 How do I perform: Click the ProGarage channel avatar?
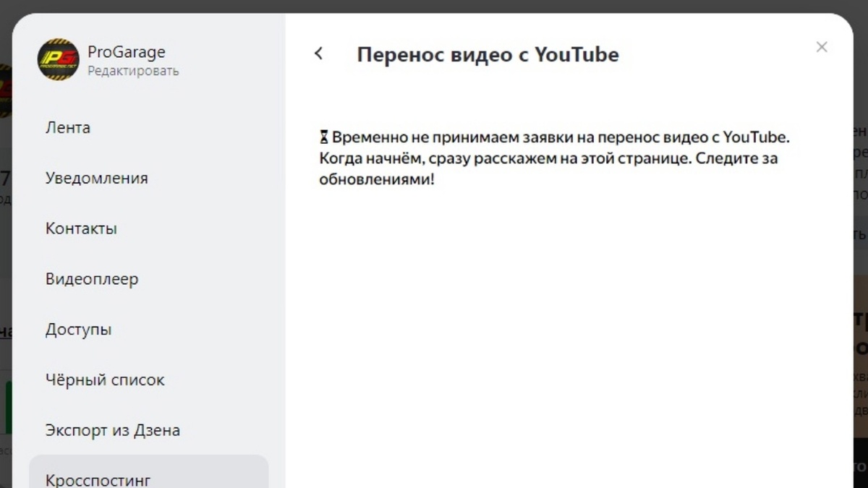58,59
